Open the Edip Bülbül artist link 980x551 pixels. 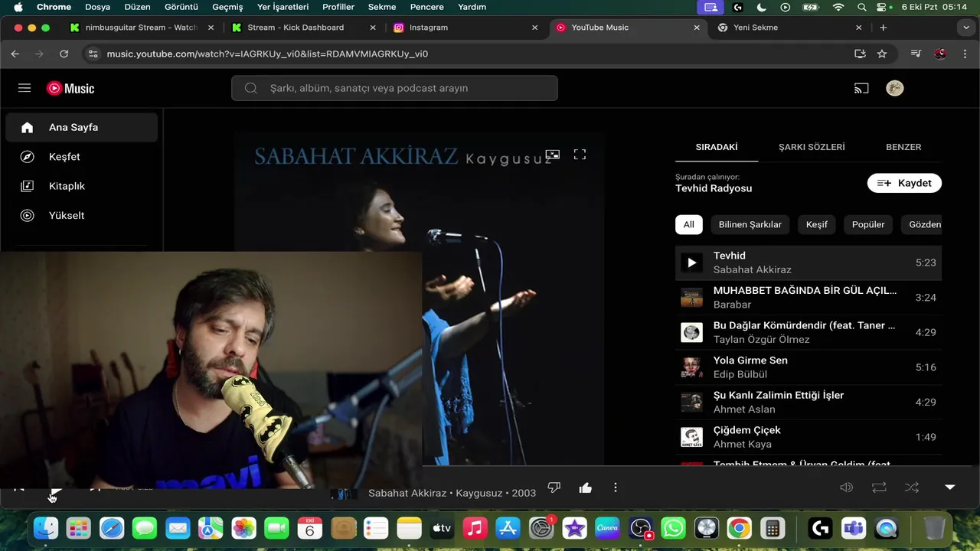point(740,374)
